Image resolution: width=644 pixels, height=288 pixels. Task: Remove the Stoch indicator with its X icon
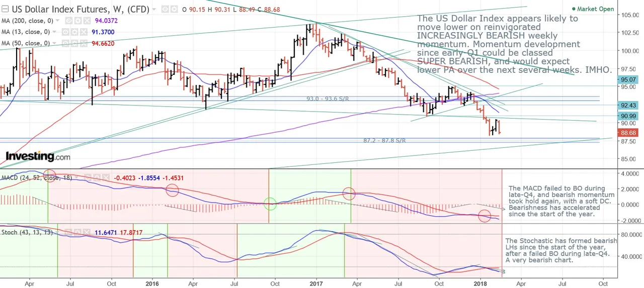tap(86, 233)
